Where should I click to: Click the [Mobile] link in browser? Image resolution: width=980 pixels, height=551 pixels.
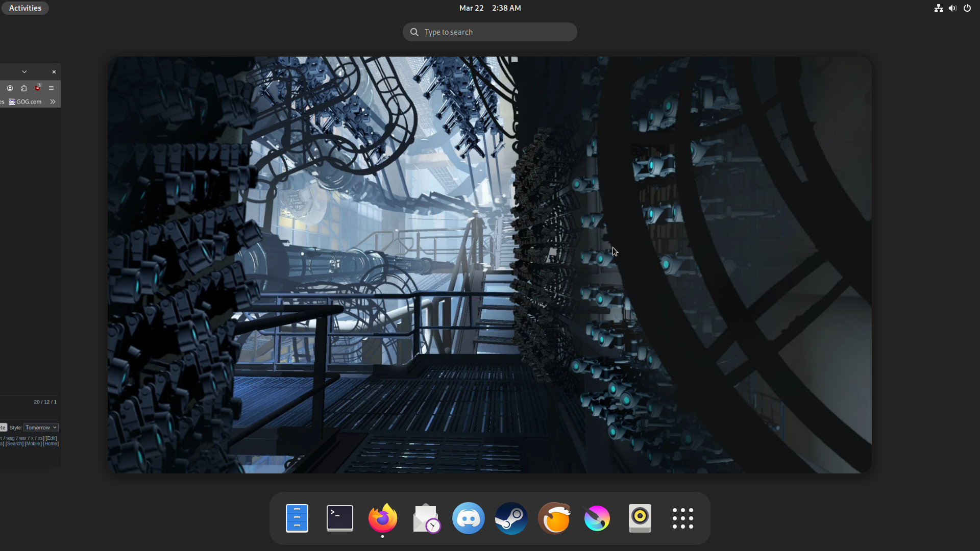(33, 444)
